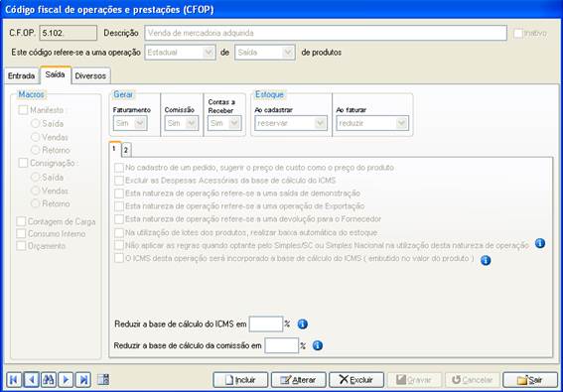Show info about Simples Nacional rule
This screenshot has height=392, width=563.
[540, 243]
